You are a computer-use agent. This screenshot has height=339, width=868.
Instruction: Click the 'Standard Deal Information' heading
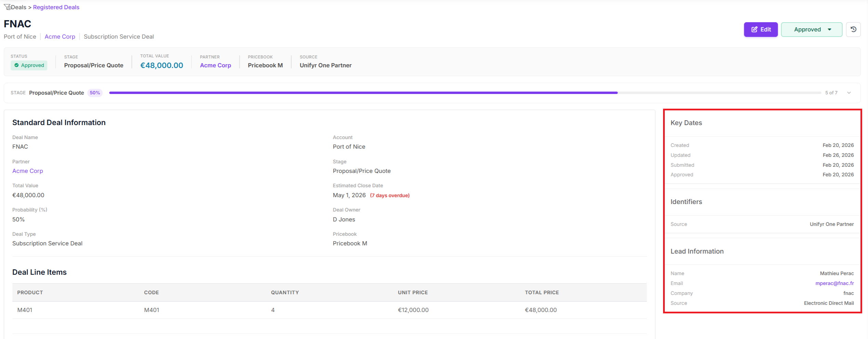pos(59,122)
